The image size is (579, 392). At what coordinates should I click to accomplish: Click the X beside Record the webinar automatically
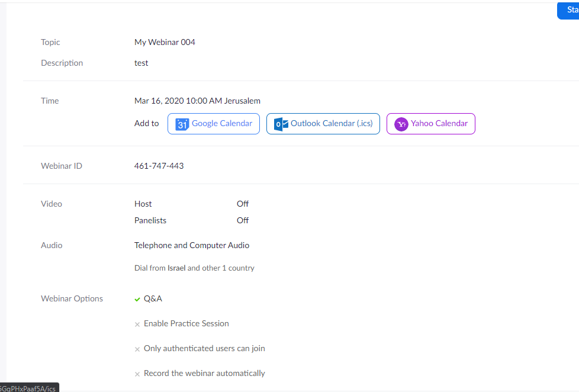tap(137, 374)
